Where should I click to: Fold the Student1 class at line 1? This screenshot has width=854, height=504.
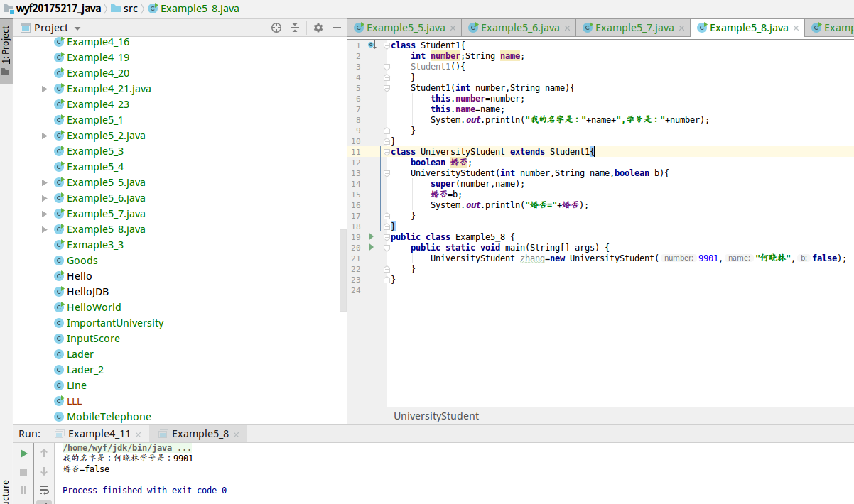click(387, 45)
